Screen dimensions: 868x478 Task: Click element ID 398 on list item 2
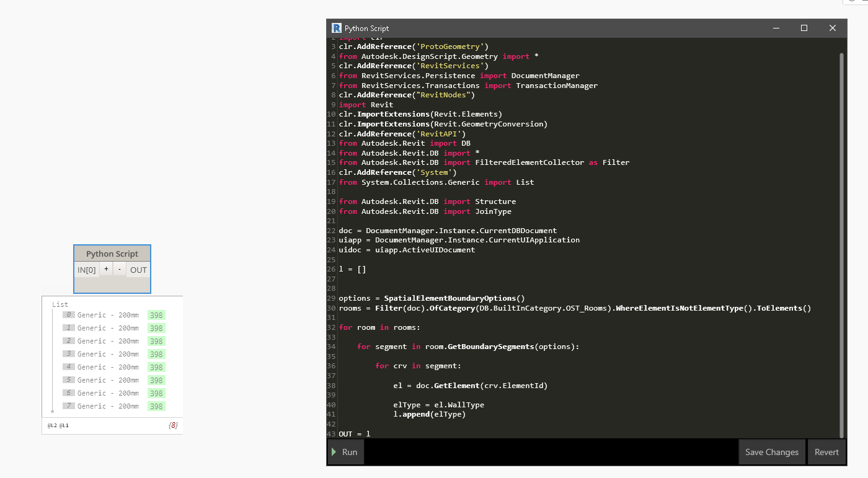[x=156, y=341]
